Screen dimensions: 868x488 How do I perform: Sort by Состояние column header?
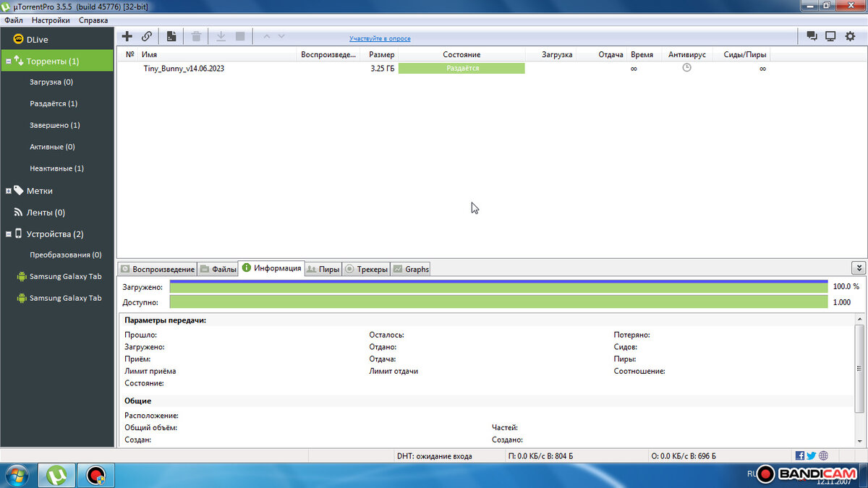point(461,54)
